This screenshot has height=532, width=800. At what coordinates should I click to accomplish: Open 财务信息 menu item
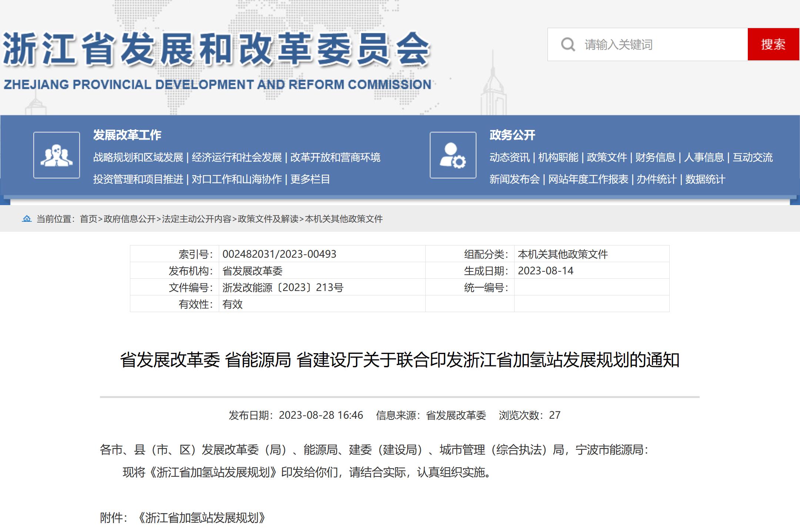coord(656,157)
